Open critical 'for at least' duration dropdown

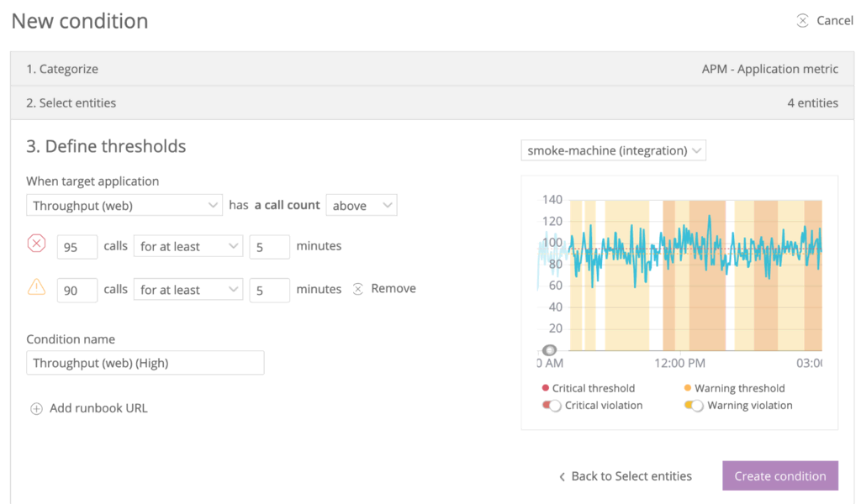188,246
